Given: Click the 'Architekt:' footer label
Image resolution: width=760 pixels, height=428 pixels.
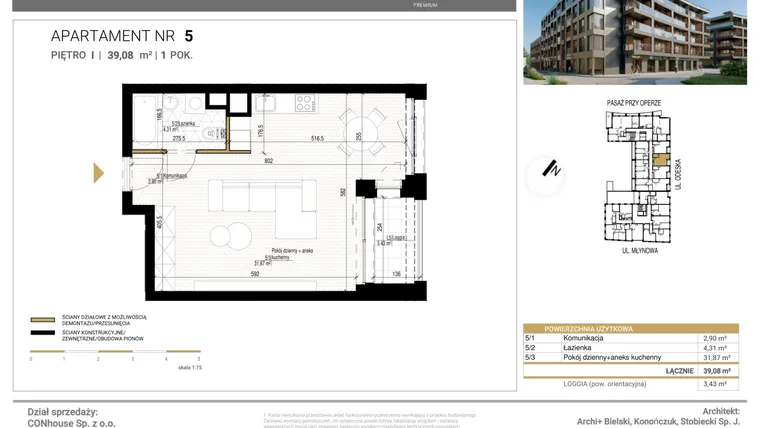Looking at the screenshot, I should click(x=721, y=411).
